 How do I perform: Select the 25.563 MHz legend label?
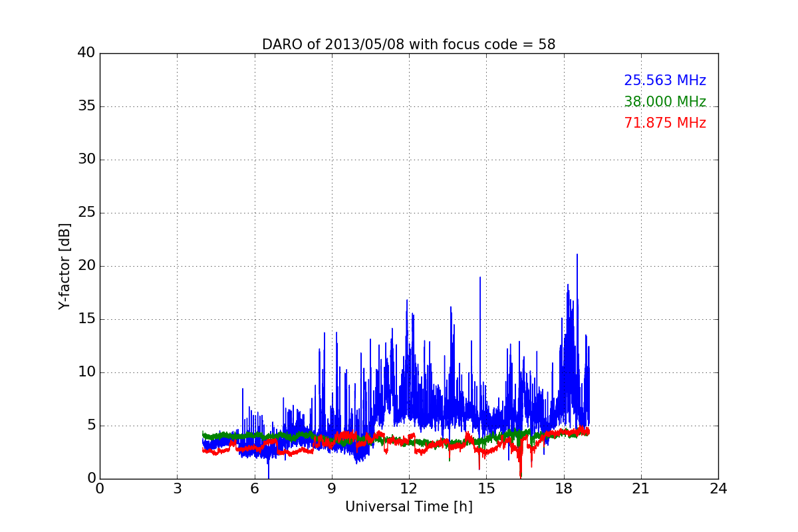(665, 80)
